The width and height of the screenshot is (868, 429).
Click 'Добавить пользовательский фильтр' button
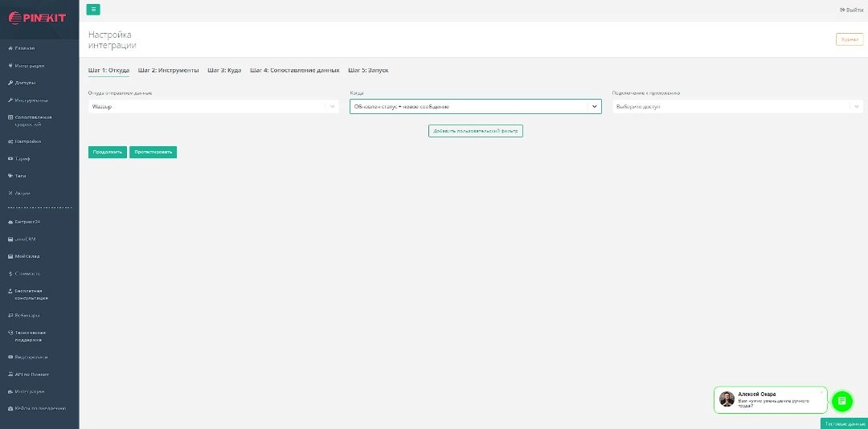coord(475,130)
